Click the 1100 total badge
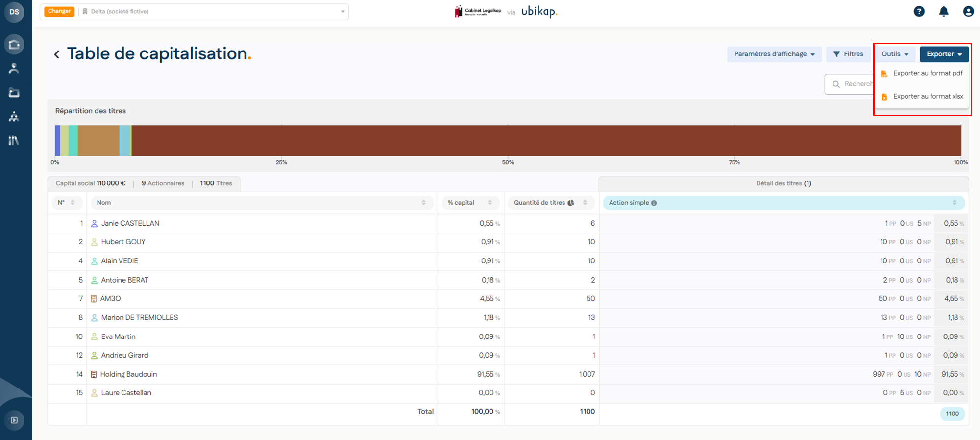Image resolution: width=980 pixels, height=440 pixels. tap(953, 414)
